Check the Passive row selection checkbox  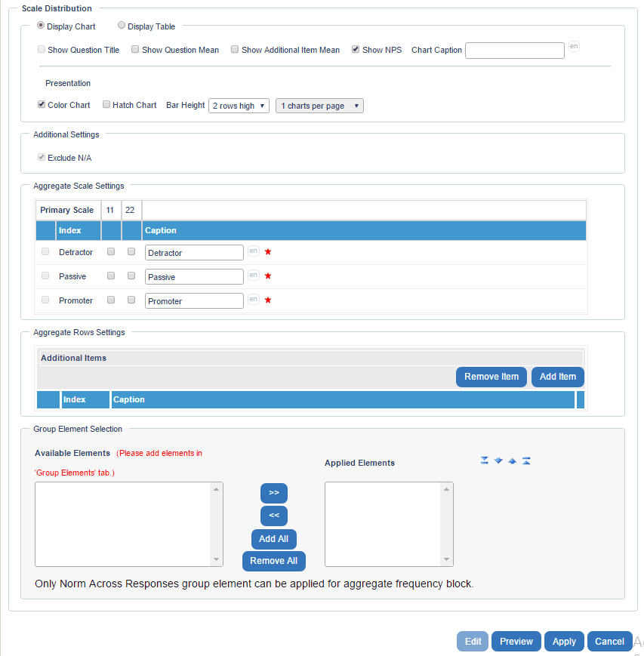(45, 276)
